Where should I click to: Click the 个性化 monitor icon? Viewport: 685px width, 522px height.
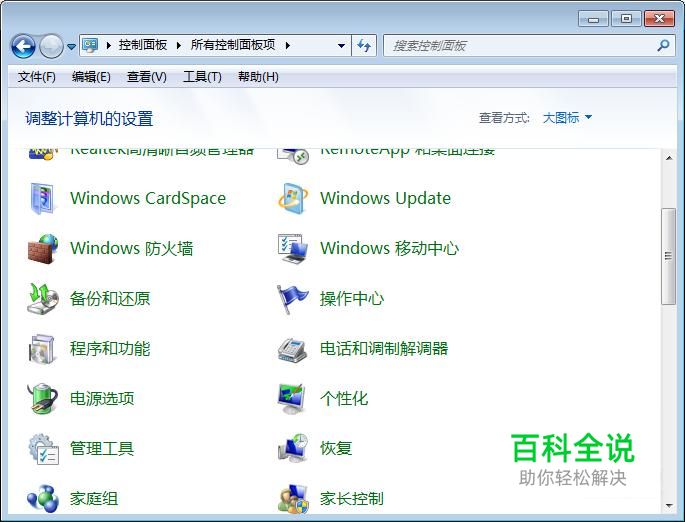(x=292, y=399)
